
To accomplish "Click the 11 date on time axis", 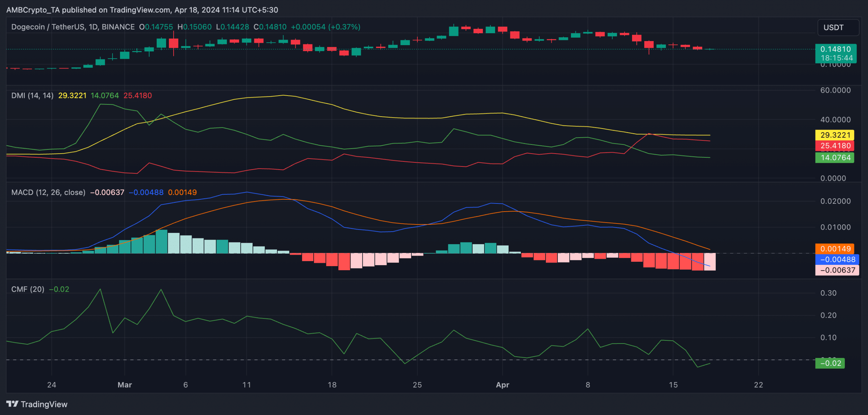I will click(x=246, y=385).
